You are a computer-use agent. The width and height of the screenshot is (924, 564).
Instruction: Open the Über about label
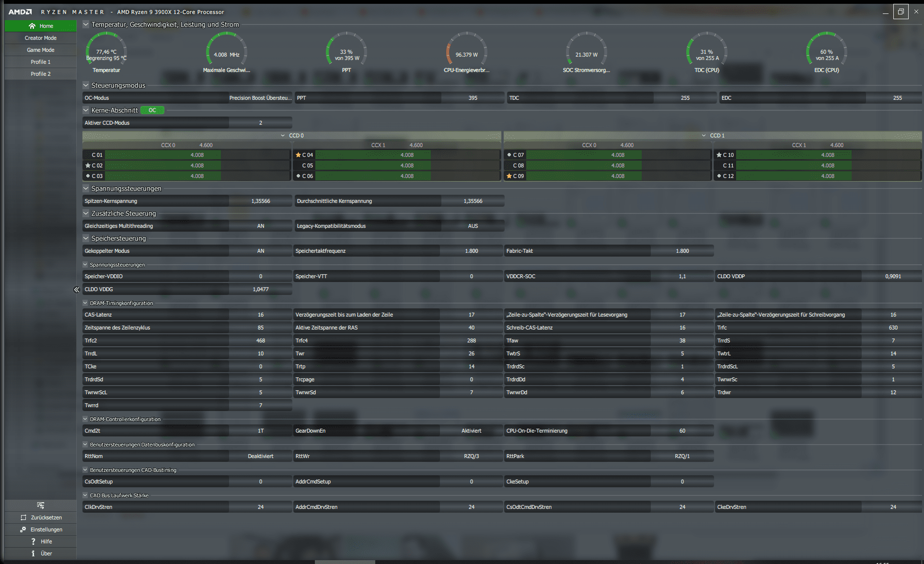click(46, 553)
